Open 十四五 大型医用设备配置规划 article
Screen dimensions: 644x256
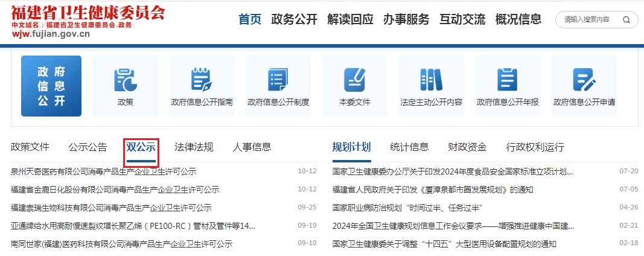click(444, 244)
